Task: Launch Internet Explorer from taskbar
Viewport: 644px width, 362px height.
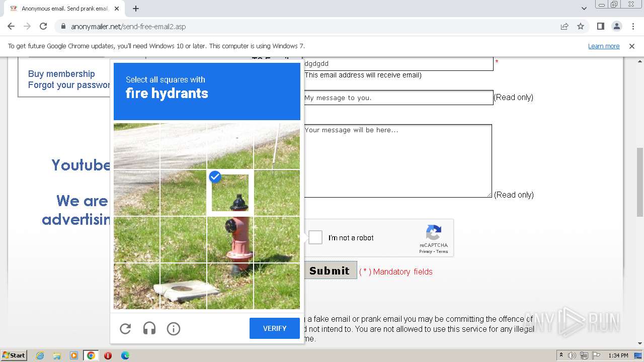Action: click(40, 355)
